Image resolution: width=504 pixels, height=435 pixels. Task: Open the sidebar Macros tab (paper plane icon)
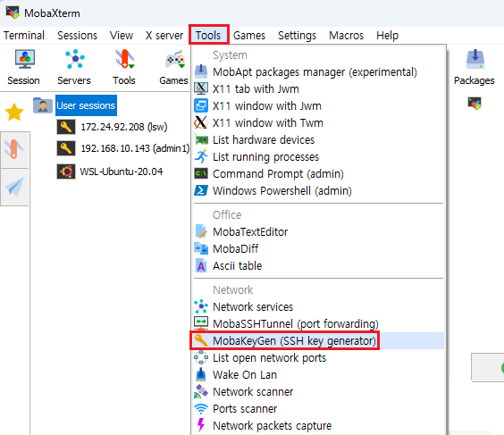[15, 187]
